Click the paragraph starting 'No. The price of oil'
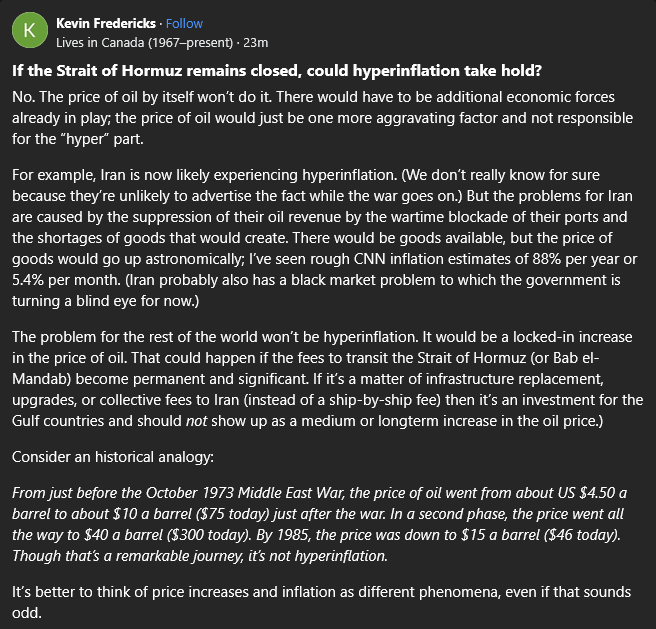This screenshot has height=629, width=656. [x=322, y=118]
